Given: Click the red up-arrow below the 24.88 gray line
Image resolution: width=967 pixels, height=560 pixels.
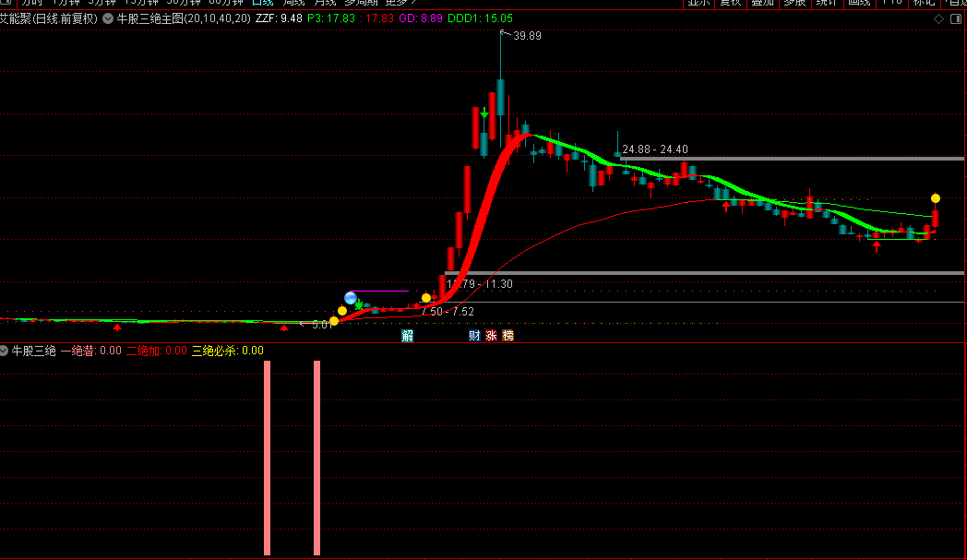Looking at the screenshot, I should pyautogui.click(x=726, y=207).
